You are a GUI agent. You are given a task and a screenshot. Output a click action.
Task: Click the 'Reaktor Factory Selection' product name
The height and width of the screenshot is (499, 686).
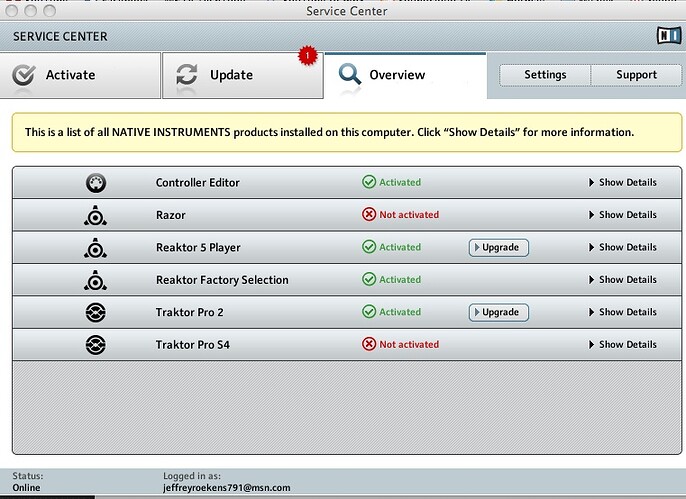(x=222, y=280)
